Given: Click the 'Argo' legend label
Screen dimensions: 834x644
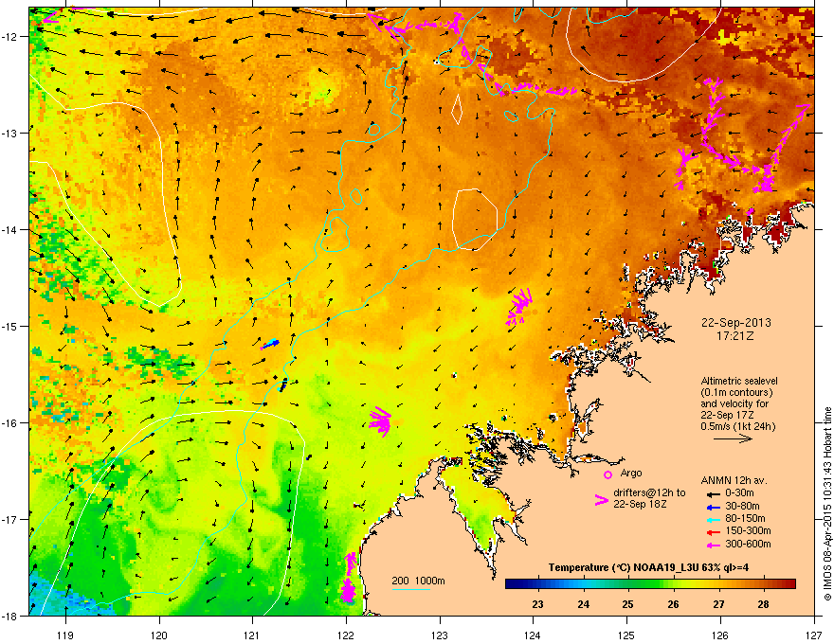Looking at the screenshot, I should pos(631,473).
